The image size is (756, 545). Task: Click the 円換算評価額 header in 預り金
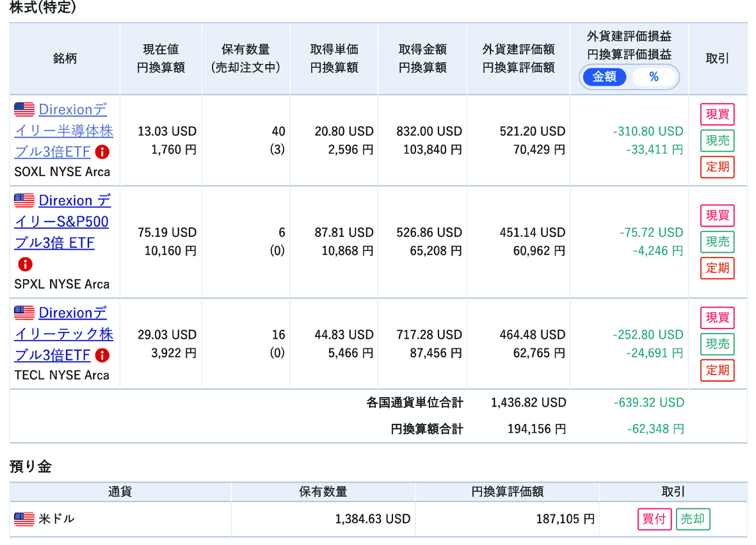tap(507, 491)
